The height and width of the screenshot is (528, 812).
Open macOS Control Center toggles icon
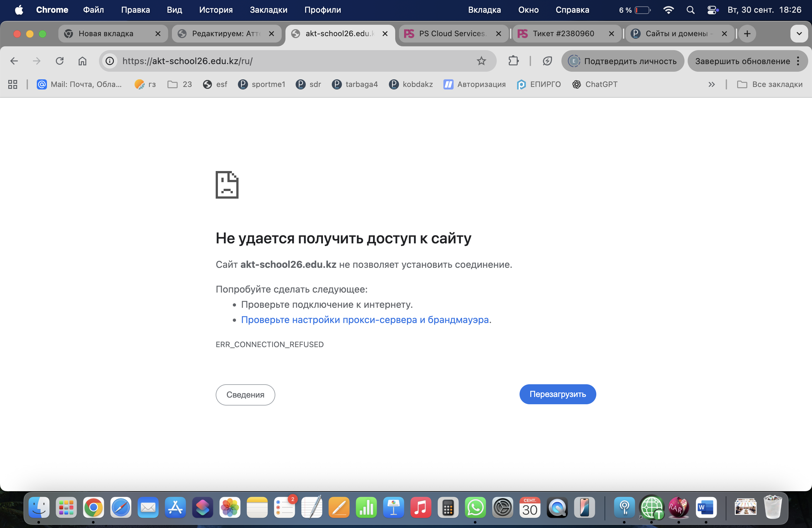pyautogui.click(x=712, y=10)
